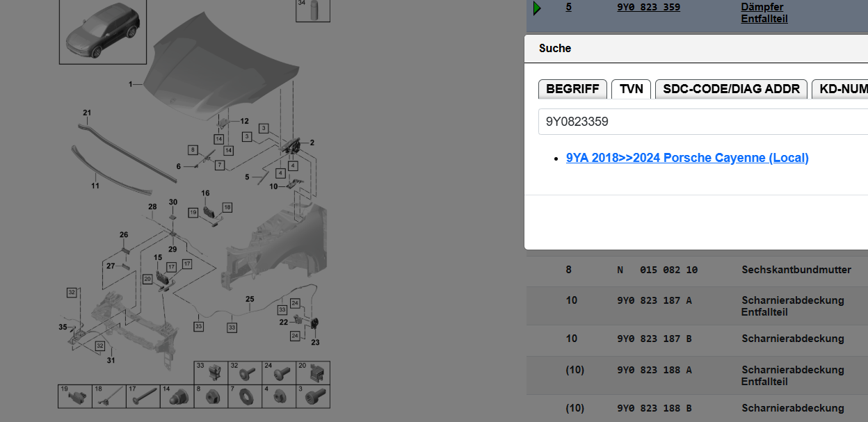Click part number 9Y0 823 187 B
Image resolution: width=868 pixels, height=422 pixels.
pos(653,339)
